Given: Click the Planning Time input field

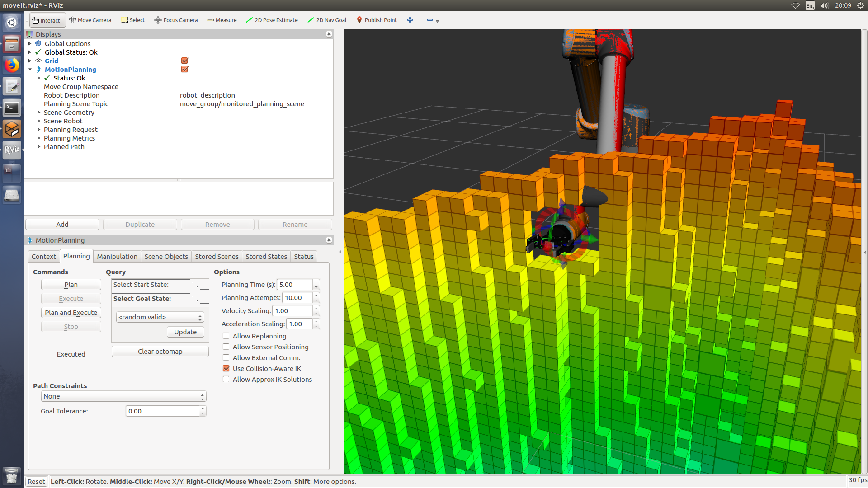Looking at the screenshot, I should [295, 285].
